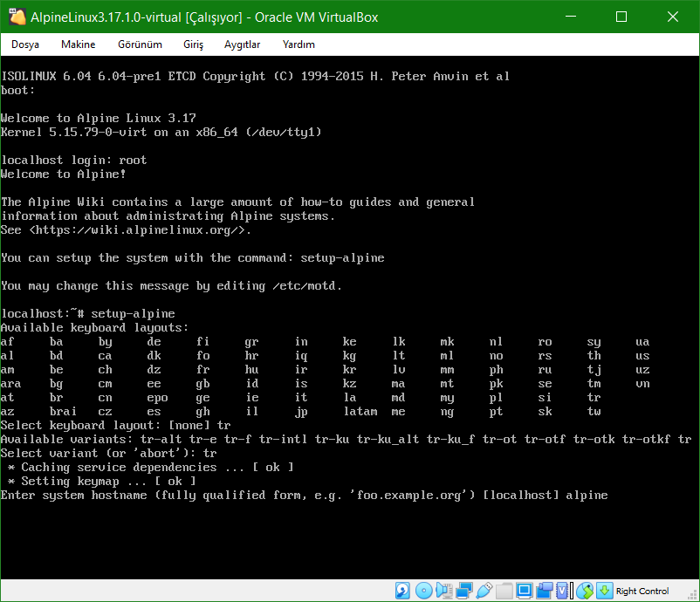Image resolution: width=700 pixels, height=602 pixels.
Task: Minimize the VirtualBox VM window
Action: tap(571, 17)
